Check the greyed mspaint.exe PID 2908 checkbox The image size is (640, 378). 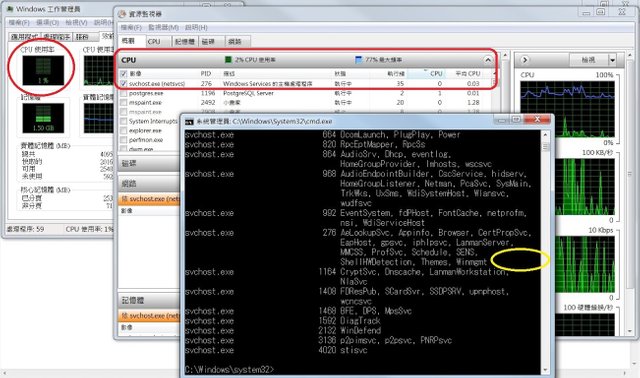[124, 112]
